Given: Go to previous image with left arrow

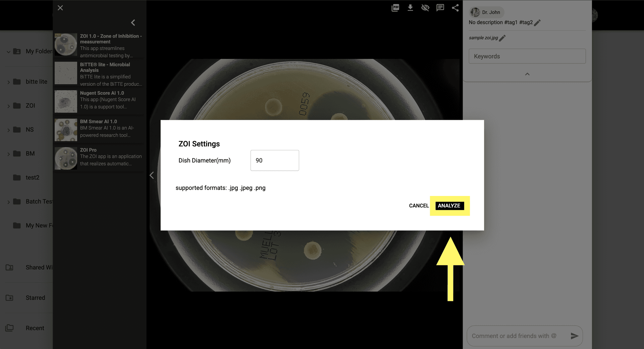Looking at the screenshot, I should pos(152,175).
